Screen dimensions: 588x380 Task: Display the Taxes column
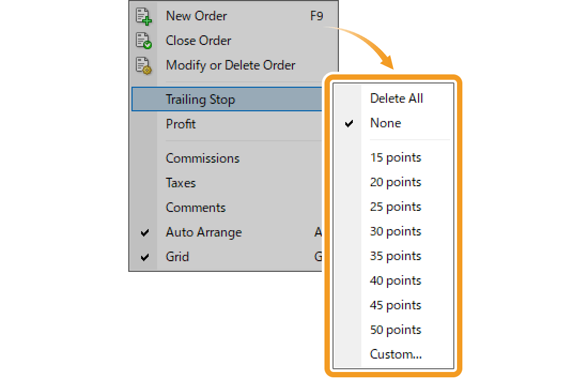click(181, 183)
